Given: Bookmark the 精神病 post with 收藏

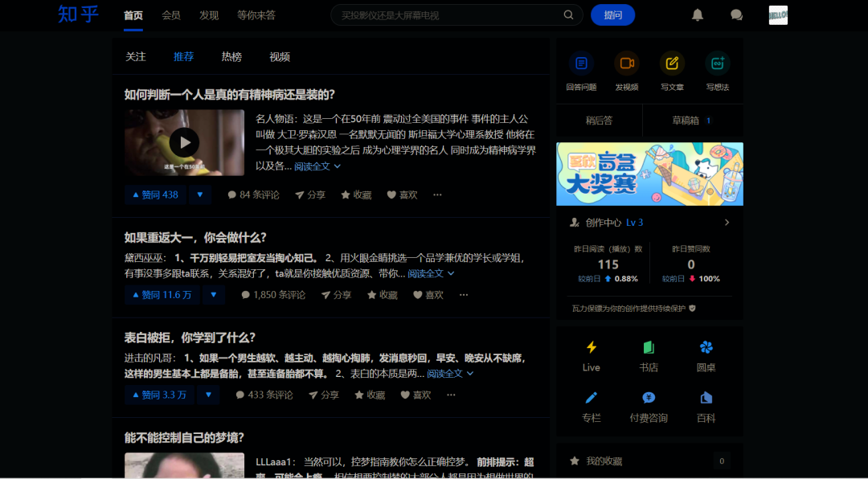Looking at the screenshot, I should coord(356,195).
